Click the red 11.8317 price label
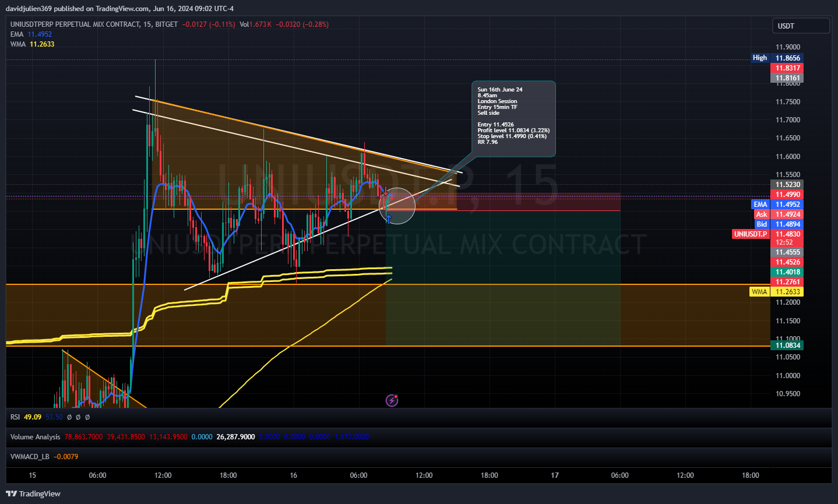The width and height of the screenshot is (838, 504). 787,68
